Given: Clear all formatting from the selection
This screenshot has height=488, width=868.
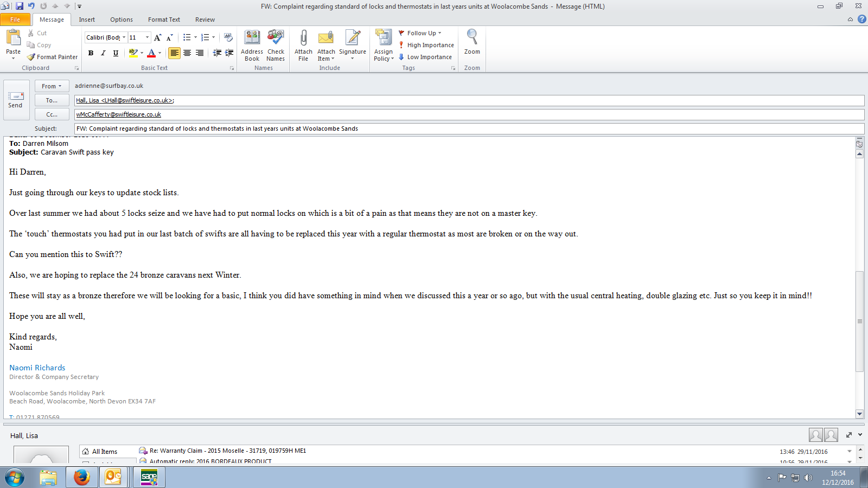Looking at the screenshot, I should coord(228,37).
